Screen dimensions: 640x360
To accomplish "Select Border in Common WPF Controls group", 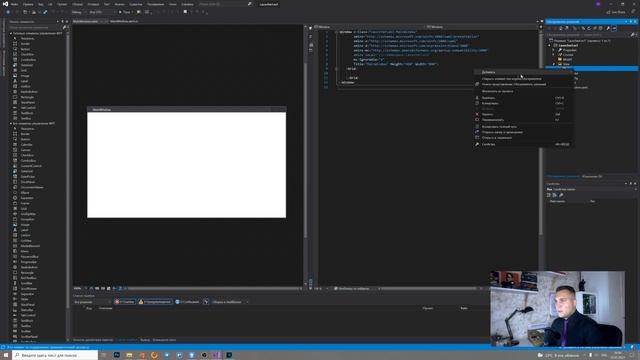I will [x=25, y=44].
